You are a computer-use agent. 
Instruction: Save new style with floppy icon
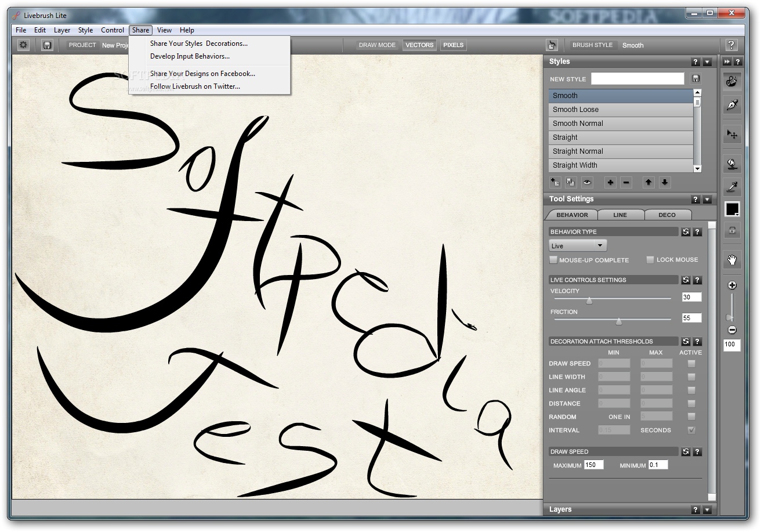[696, 78]
